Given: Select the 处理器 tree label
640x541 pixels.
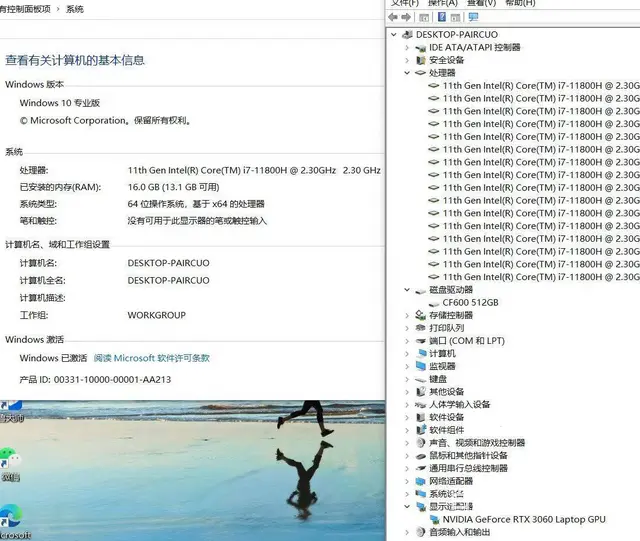Looking at the screenshot, I should coord(442,73).
